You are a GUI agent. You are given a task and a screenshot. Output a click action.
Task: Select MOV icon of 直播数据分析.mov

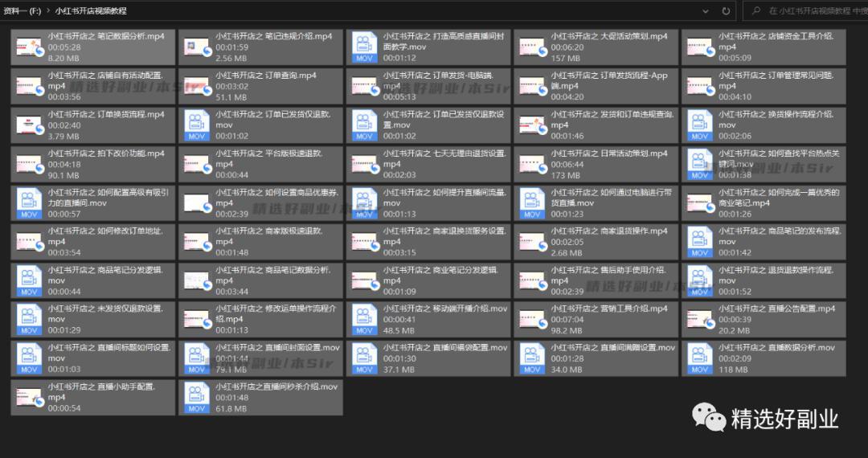(700, 359)
